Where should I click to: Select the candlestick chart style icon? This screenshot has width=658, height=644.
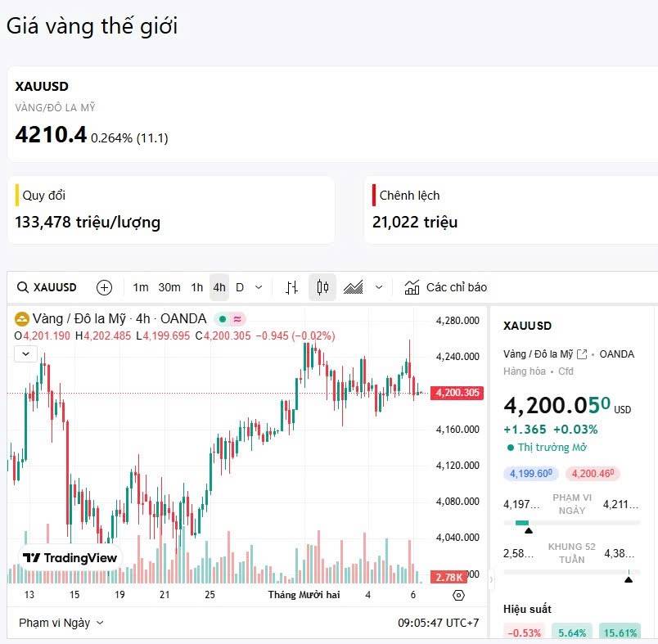pos(322,287)
